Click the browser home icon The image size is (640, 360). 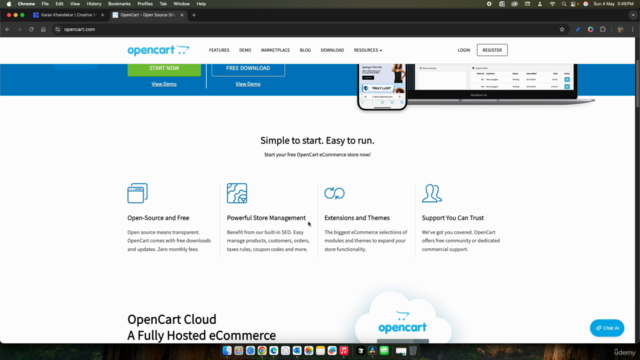point(43,29)
